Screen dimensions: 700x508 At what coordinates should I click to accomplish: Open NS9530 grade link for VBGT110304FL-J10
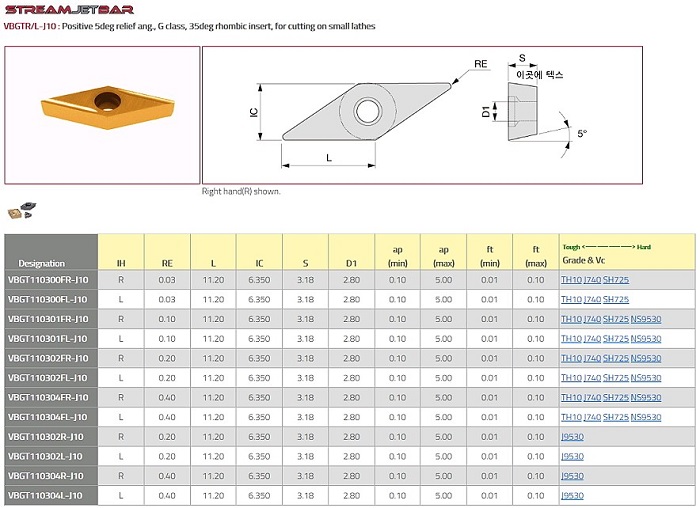point(646,417)
